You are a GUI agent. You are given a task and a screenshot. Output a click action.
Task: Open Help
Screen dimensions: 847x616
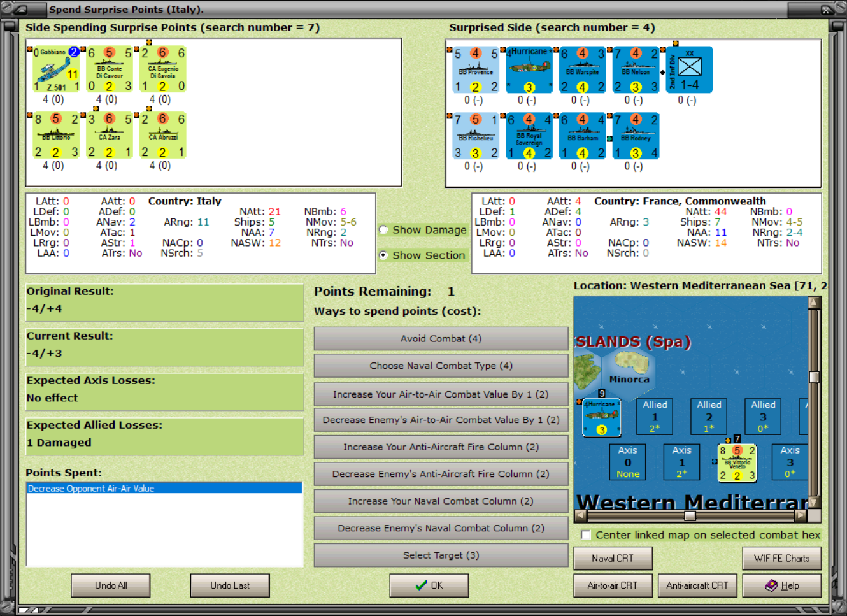click(x=782, y=585)
